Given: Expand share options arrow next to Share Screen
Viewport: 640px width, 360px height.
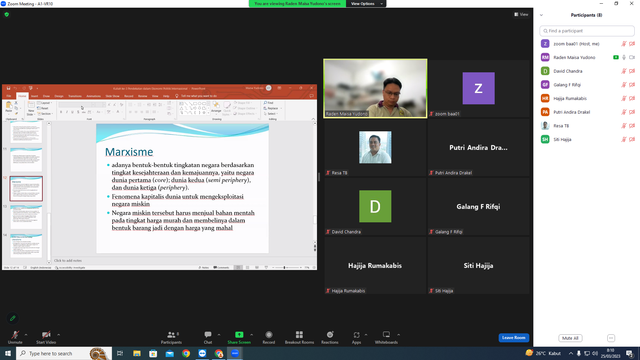Looking at the screenshot, I should click(x=251, y=335).
